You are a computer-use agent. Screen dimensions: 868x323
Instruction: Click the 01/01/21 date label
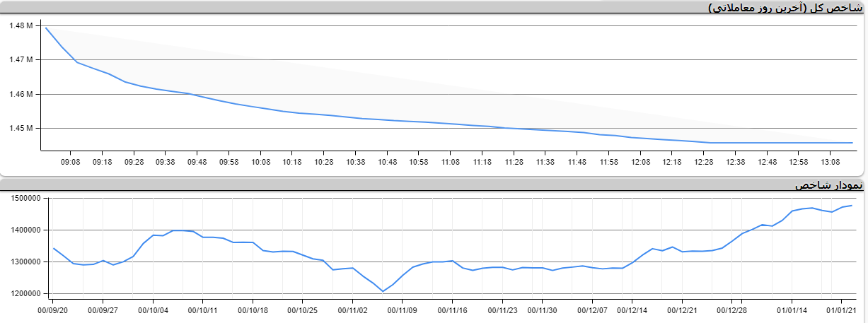click(x=842, y=310)
